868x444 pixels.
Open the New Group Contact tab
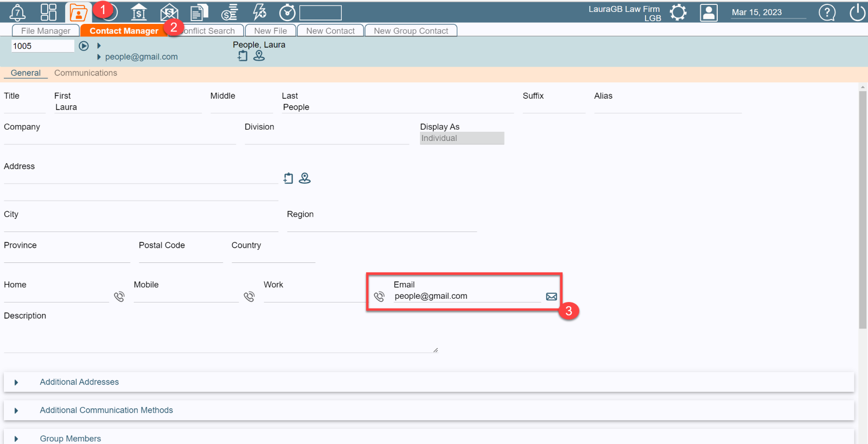pos(411,30)
